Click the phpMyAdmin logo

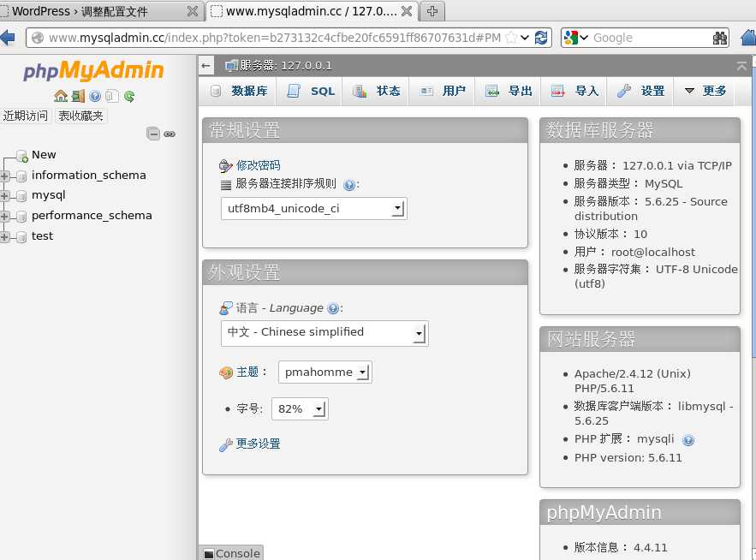(93, 71)
